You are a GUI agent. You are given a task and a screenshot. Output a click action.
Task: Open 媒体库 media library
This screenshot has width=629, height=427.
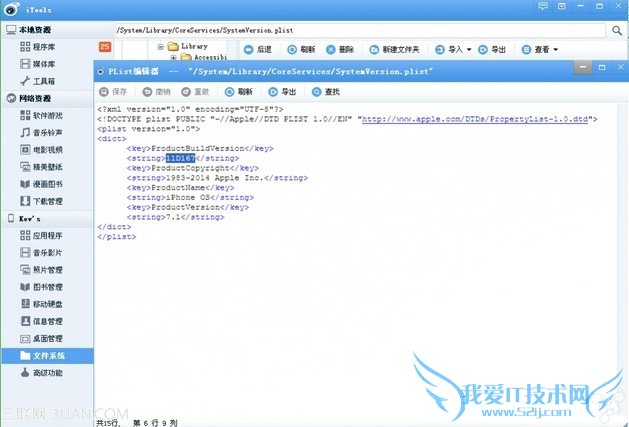(x=38, y=64)
